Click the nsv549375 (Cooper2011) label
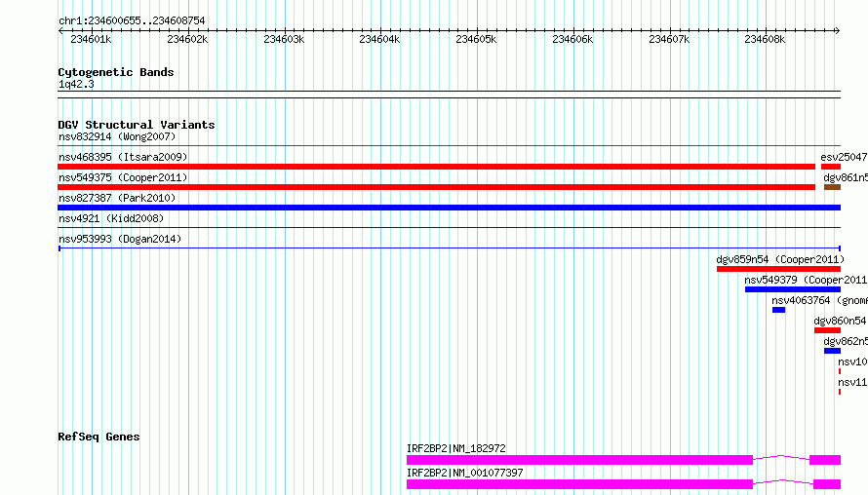The height and width of the screenshot is (495, 868). point(123,177)
